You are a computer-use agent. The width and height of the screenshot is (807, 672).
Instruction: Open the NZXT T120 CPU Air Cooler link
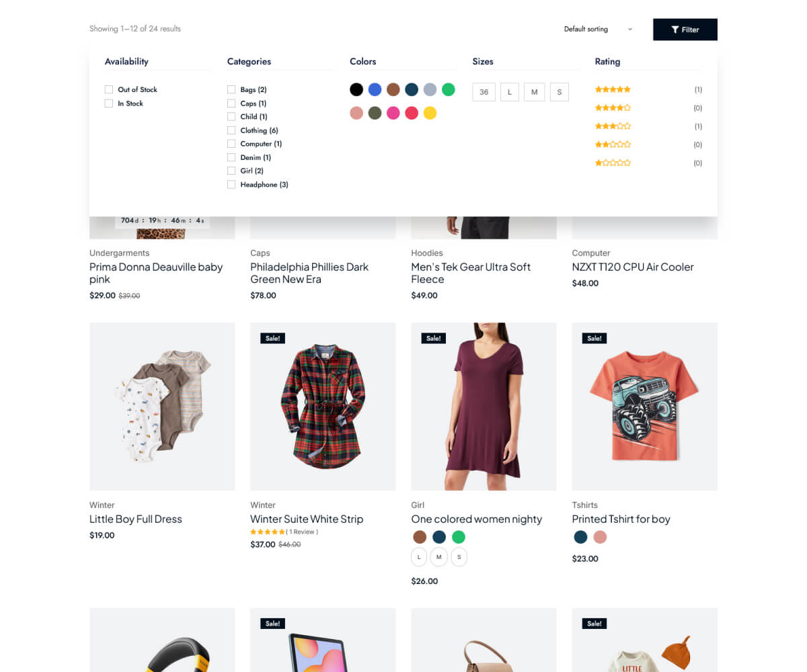(x=633, y=267)
